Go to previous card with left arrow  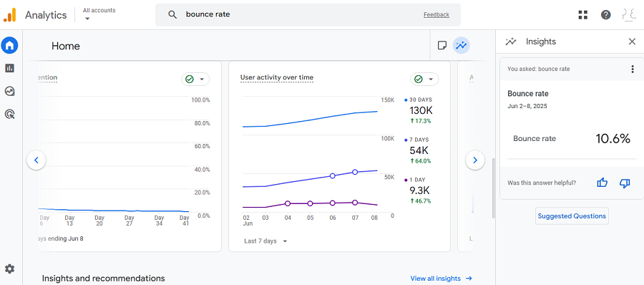coord(36,160)
